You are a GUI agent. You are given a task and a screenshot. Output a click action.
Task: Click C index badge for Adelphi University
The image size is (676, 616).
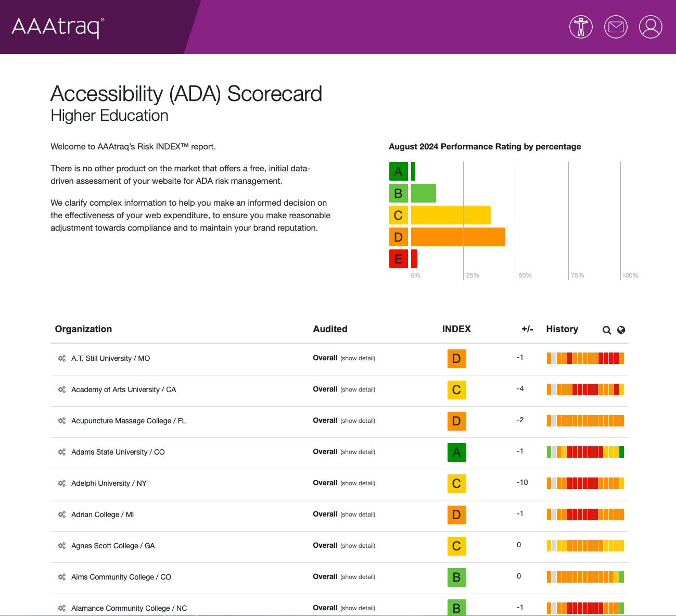pos(456,484)
